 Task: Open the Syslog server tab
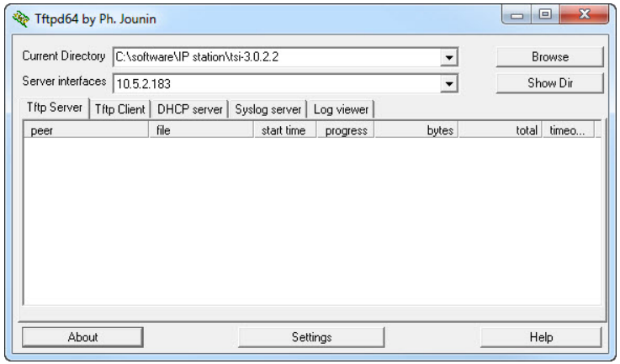pyautogui.click(x=268, y=109)
